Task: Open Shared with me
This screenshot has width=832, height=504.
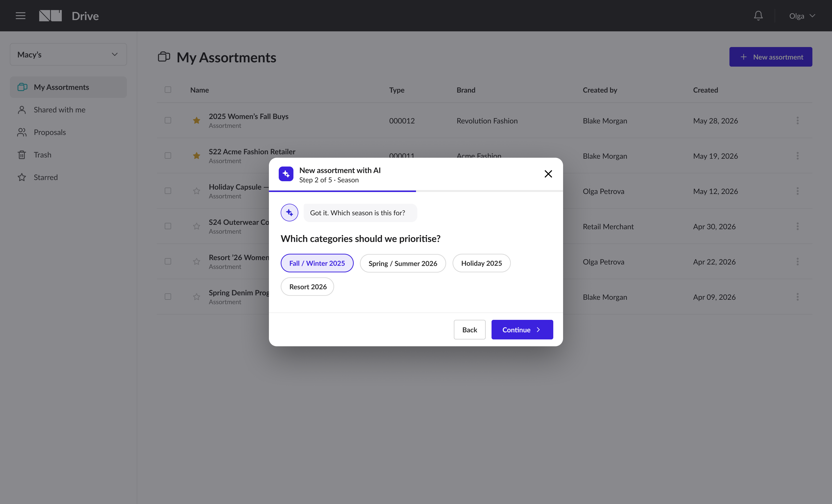Action: 68,110
